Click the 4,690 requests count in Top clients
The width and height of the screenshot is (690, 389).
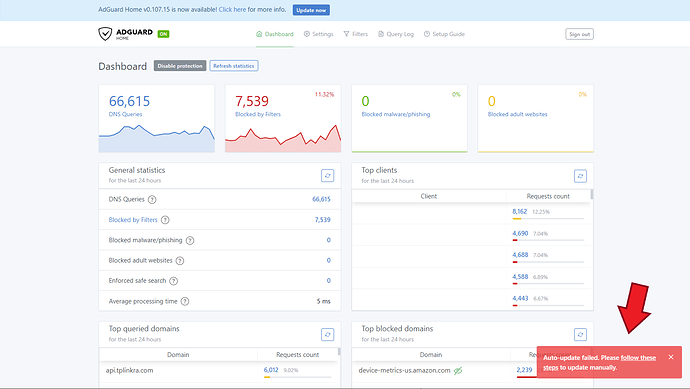520,233
